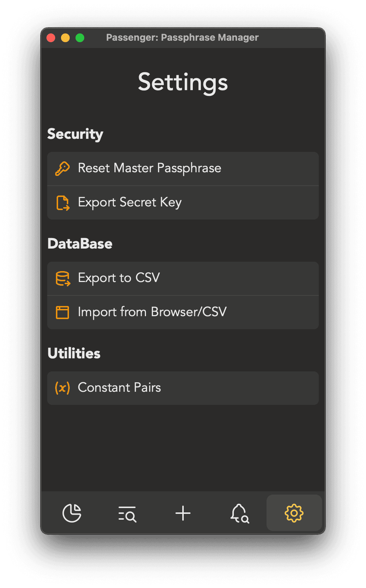Maximize the window with the green button
Viewport: 366px width, 588px height.
(80, 38)
